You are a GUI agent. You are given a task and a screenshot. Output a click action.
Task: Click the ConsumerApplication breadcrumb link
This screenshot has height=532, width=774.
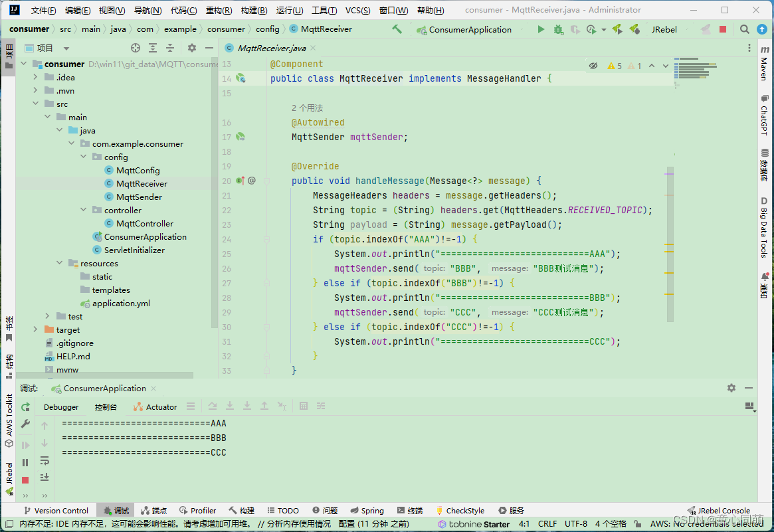[x=472, y=29]
